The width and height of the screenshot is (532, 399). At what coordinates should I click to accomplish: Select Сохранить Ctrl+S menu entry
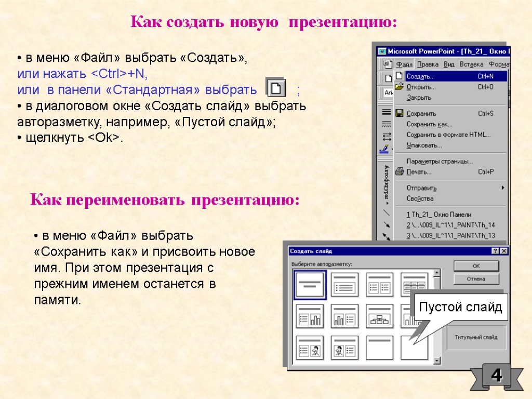point(450,114)
